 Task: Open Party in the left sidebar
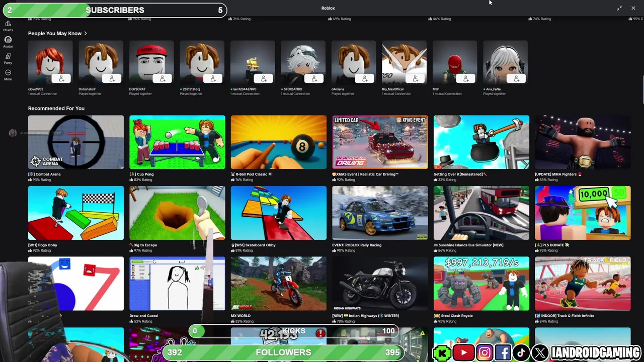pos(8,58)
